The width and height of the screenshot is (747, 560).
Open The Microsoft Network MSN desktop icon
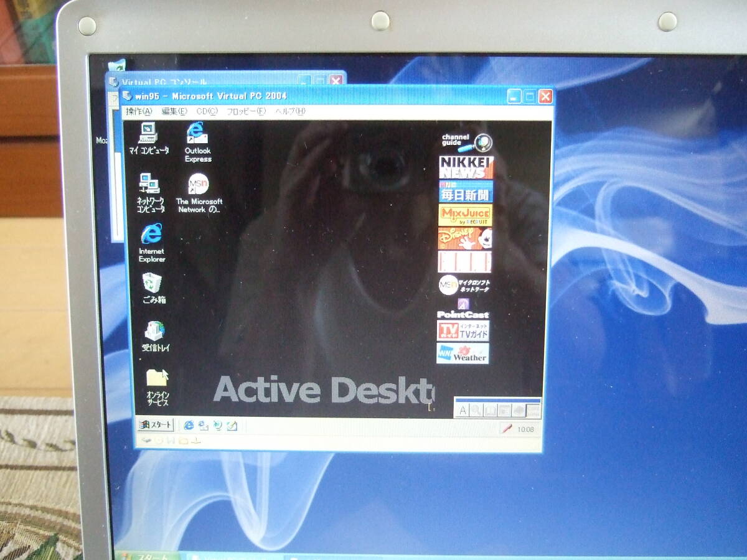(199, 193)
